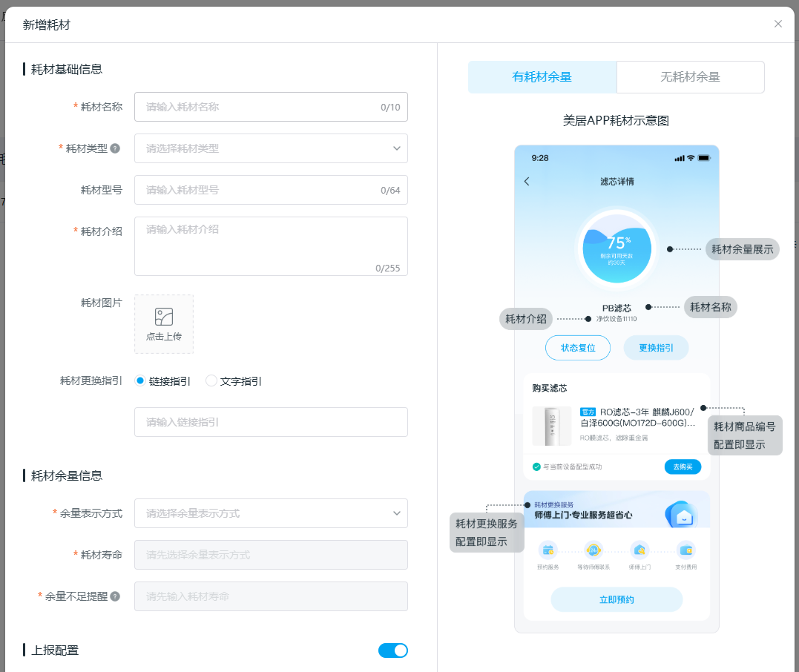Select the 链接指引 radio button
The height and width of the screenshot is (672, 799).
coord(140,381)
